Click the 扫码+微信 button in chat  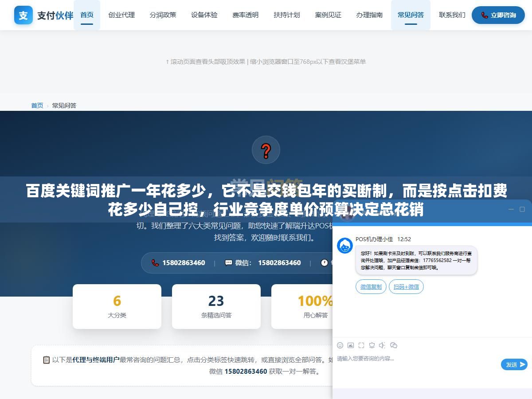406,287
